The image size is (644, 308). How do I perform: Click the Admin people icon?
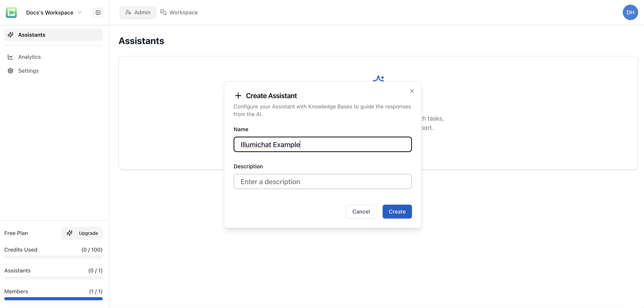point(128,12)
